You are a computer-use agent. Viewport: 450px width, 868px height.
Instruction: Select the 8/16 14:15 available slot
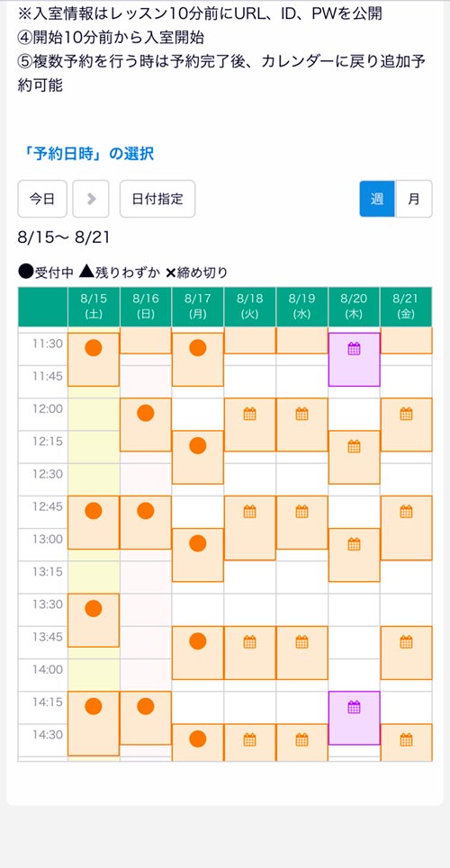(145, 718)
